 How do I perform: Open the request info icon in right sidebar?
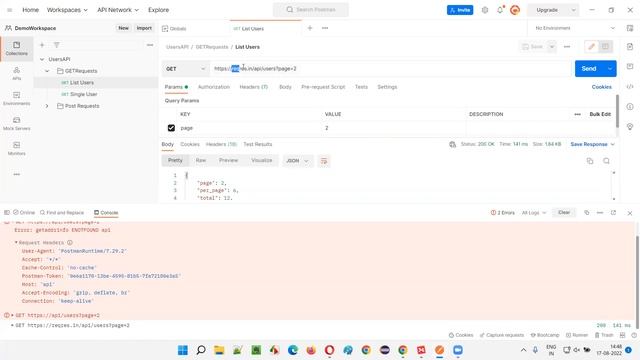[630, 107]
